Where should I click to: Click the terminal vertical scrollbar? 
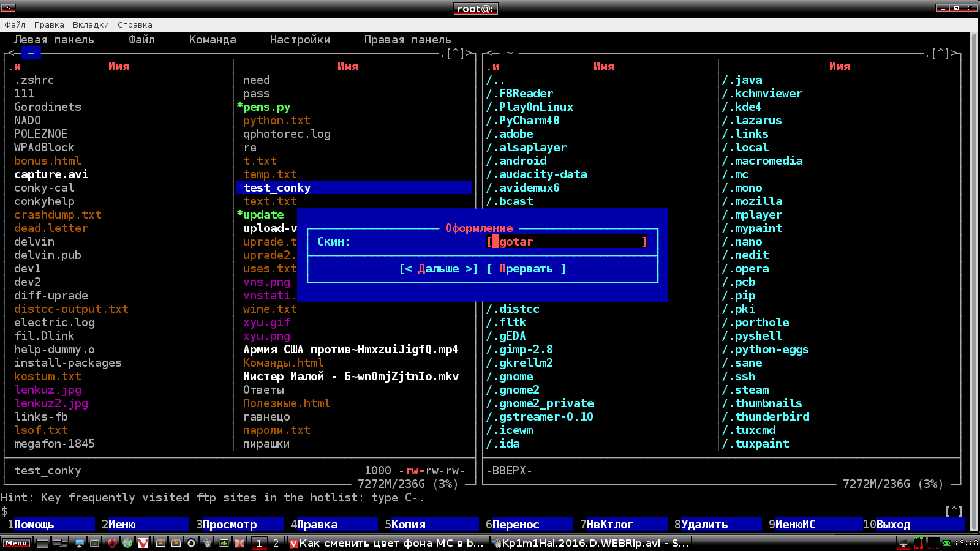(975, 282)
